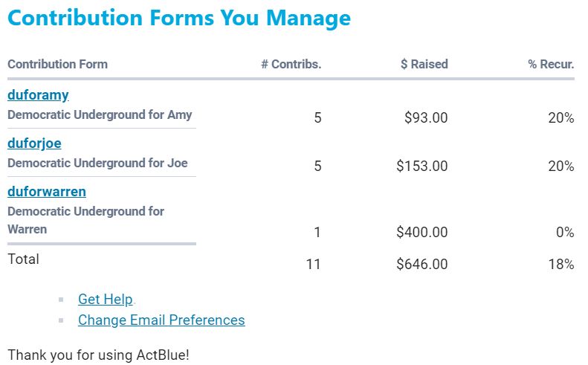Select the 18% total recurring value
This screenshot has width=588, height=365.
pos(561,264)
